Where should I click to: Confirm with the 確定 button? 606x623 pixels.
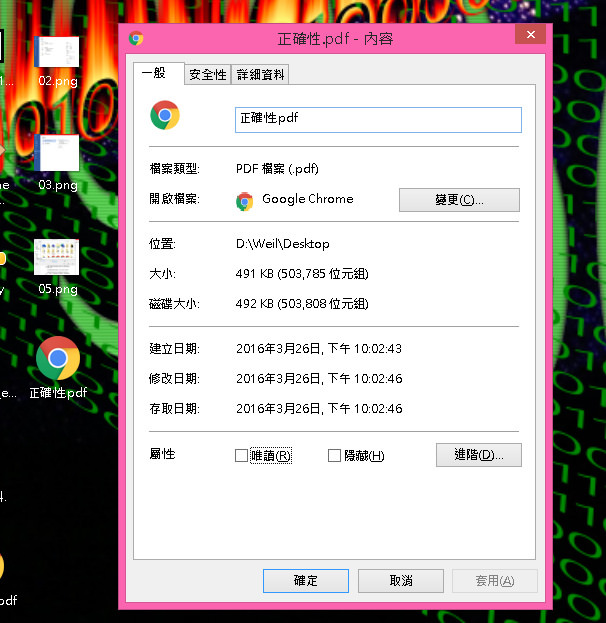coord(306,580)
